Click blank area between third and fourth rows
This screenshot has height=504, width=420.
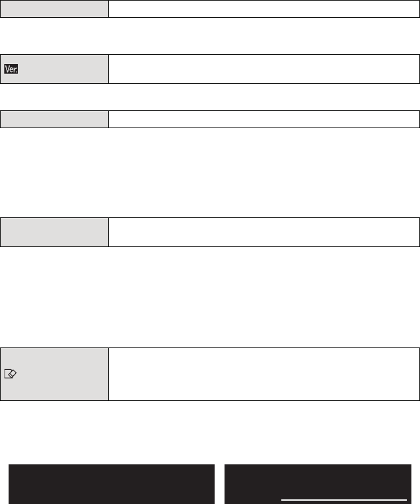pos(210,172)
